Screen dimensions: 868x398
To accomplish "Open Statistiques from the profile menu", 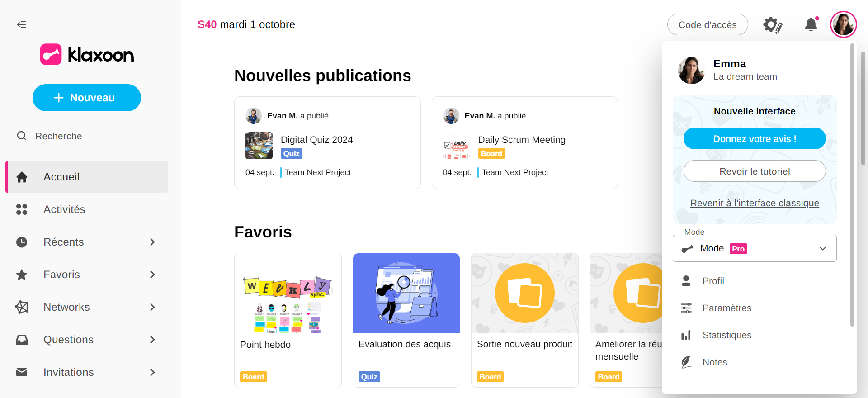I will point(726,335).
